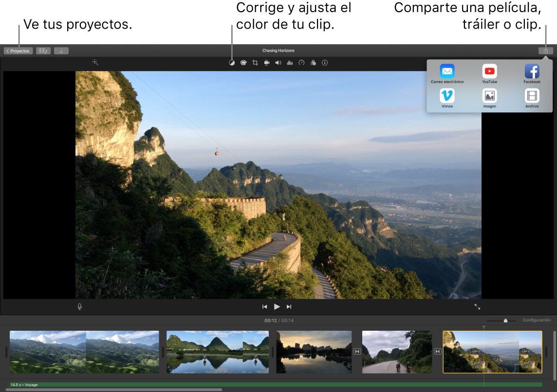Open the Noise Reduction and Equalizer tool
The image size is (557, 392).
[x=290, y=62]
